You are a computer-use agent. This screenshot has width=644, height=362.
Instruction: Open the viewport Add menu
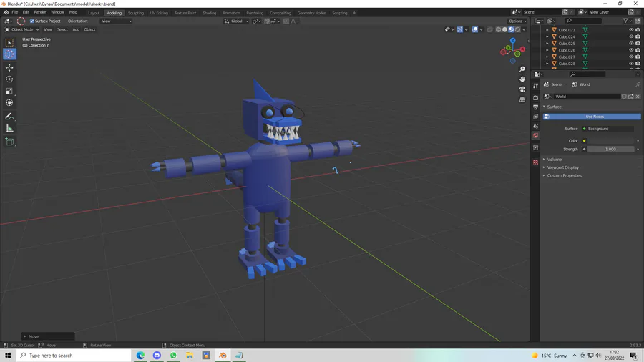[x=76, y=29]
